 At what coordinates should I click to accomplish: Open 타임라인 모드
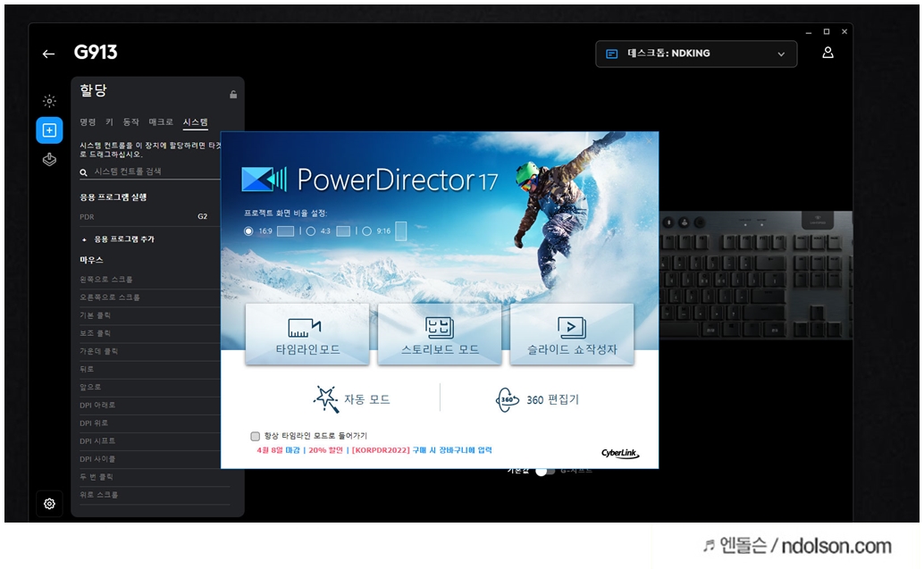point(307,335)
